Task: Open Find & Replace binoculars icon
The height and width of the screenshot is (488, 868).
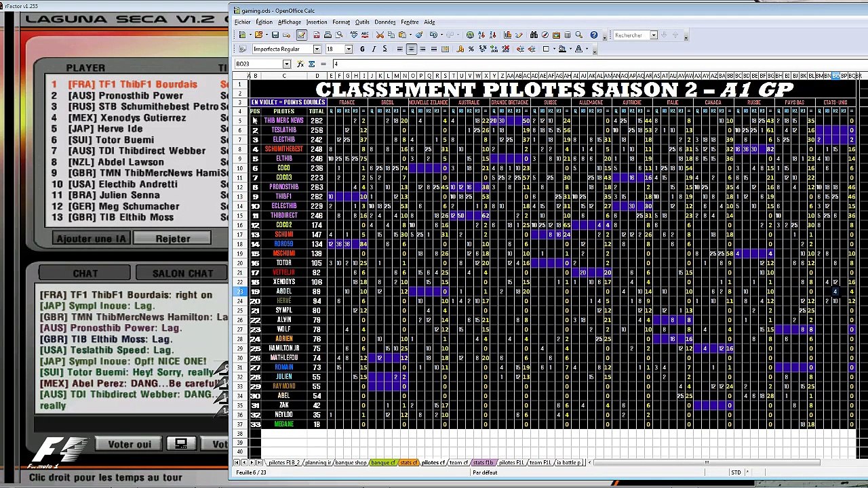Action: pos(534,35)
